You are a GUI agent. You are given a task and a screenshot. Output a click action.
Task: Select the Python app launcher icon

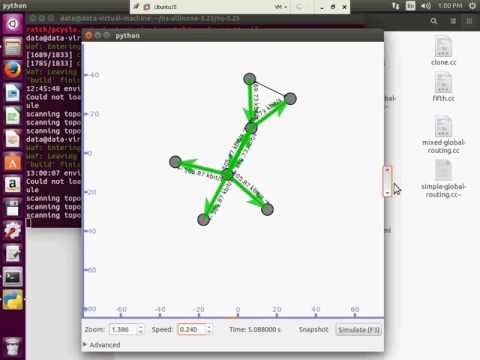point(13,299)
